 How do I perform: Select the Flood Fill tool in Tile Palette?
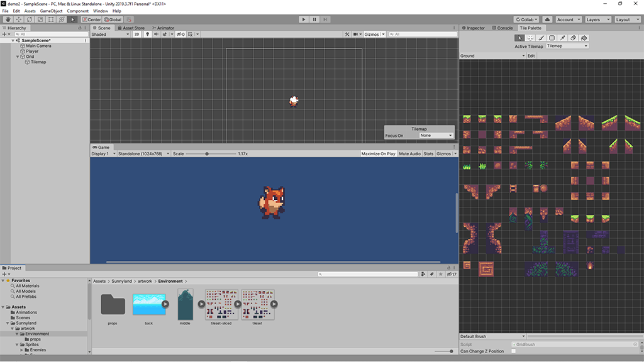tap(584, 38)
